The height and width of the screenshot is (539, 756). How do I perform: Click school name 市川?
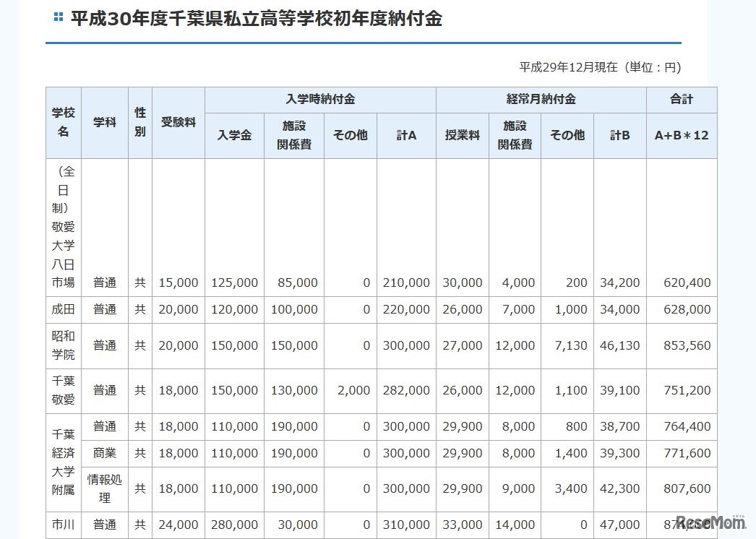(x=63, y=525)
